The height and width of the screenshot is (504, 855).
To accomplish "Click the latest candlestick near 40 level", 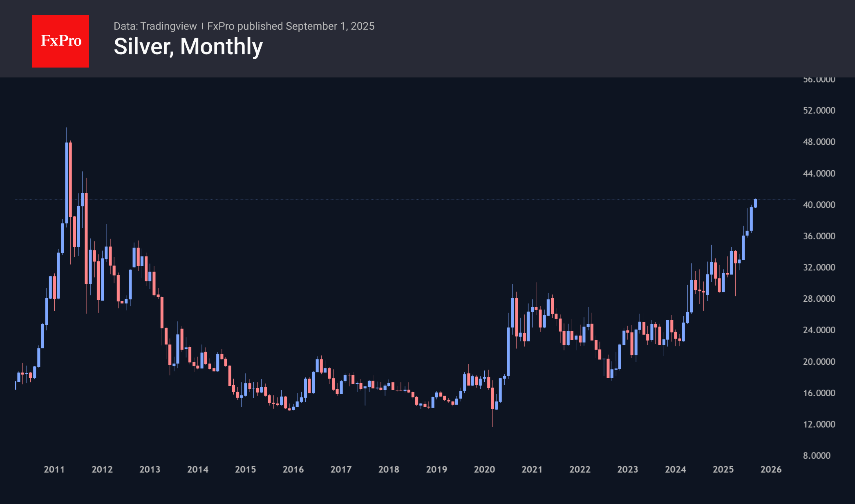I will tap(755, 203).
